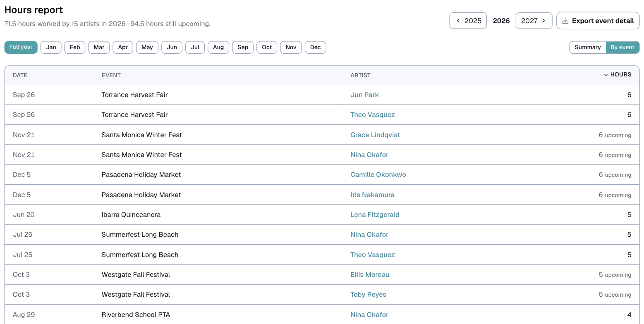644x324 pixels.
Task: Click the sort chevron beside HOURS header
Action: coord(606,75)
